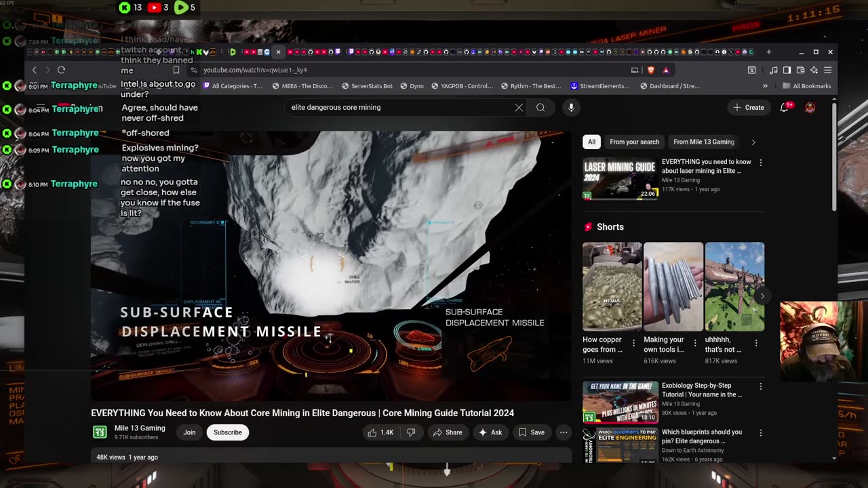Like the video with thumbs up

381,432
